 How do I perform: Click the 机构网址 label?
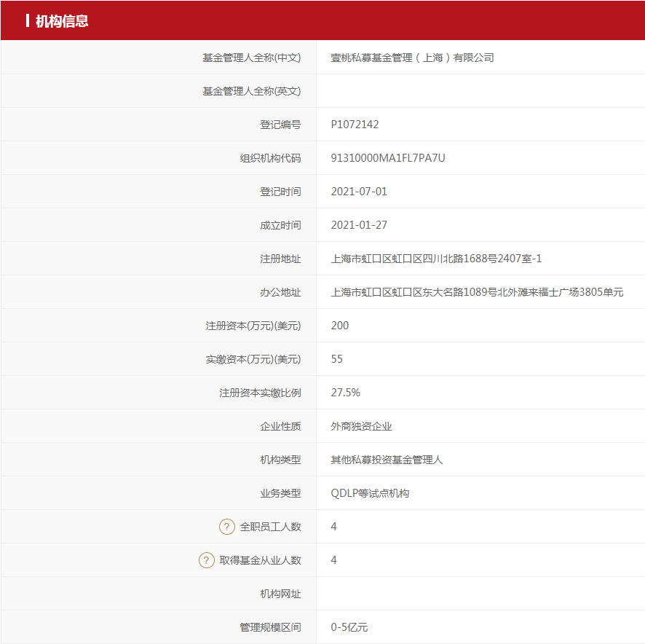[280, 594]
